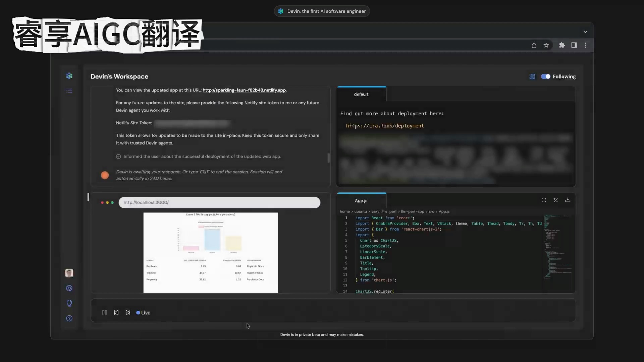Screen dimensions: 644x362
Task: Click the Devin logo icon in sidebar
Action: pyautogui.click(x=69, y=76)
